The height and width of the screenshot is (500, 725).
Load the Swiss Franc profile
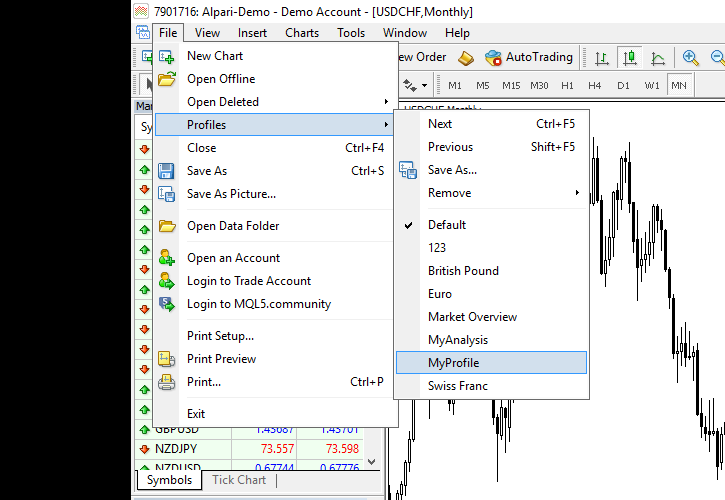(x=492, y=386)
